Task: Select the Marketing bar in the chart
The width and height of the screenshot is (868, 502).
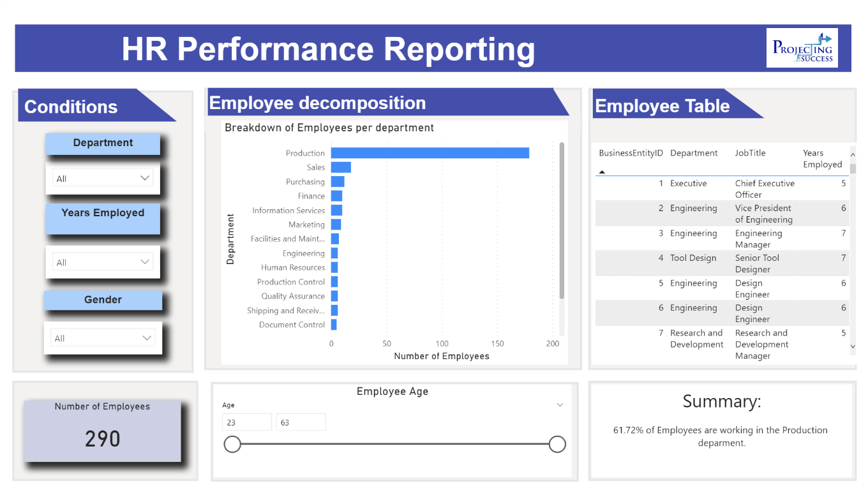Action: (x=336, y=225)
